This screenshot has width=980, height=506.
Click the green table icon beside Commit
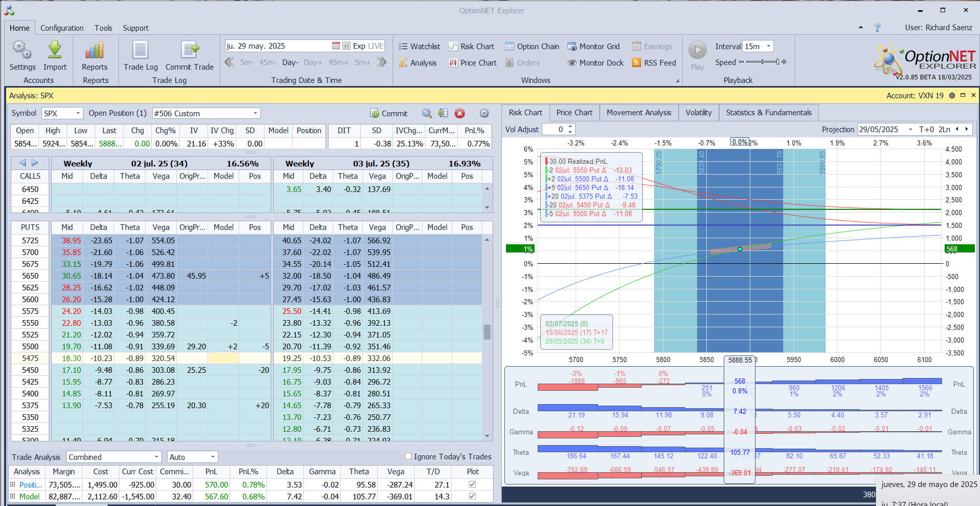tap(443, 113)
